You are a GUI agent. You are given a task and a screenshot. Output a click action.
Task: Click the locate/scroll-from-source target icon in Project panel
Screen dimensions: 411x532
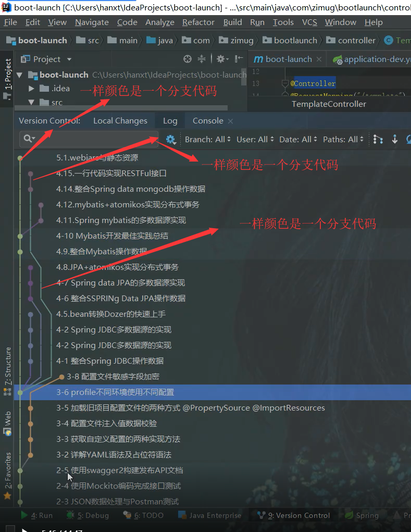tap(188, 59)
